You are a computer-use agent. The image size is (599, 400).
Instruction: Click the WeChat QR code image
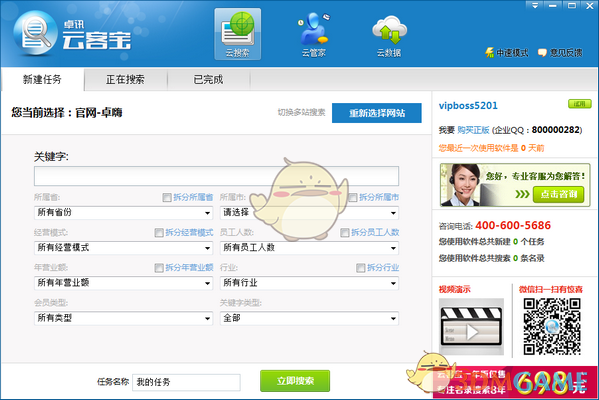(x=552, y=327)
